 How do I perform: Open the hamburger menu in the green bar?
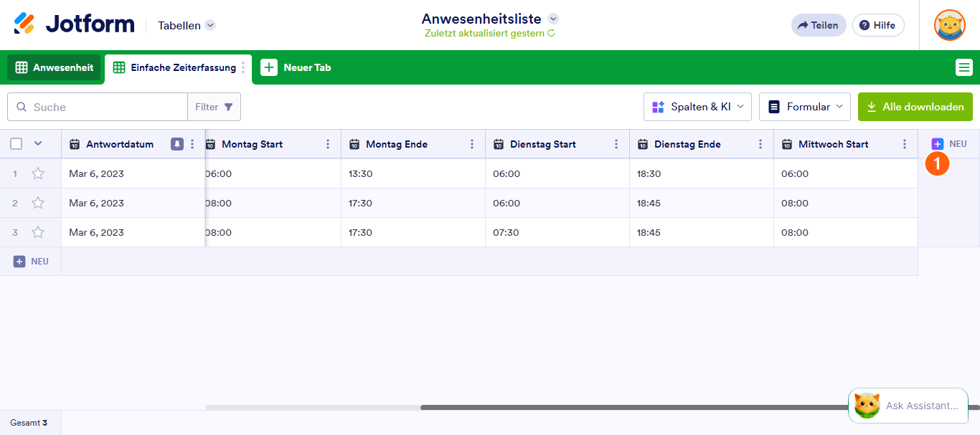(963, 67)
